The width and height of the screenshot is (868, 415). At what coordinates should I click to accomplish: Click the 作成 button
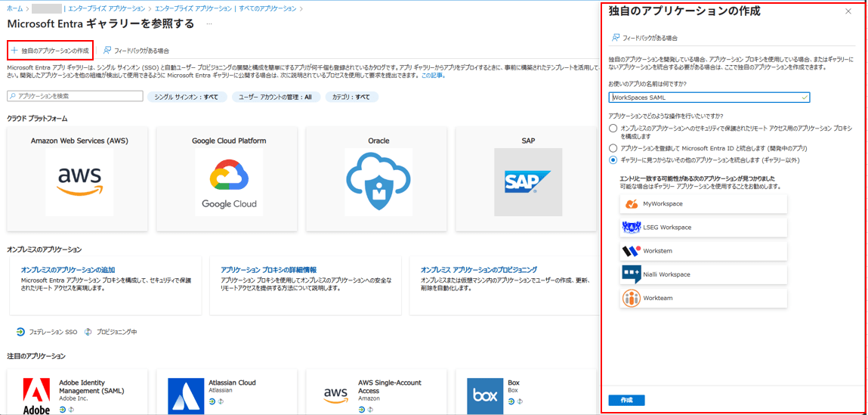626,400
